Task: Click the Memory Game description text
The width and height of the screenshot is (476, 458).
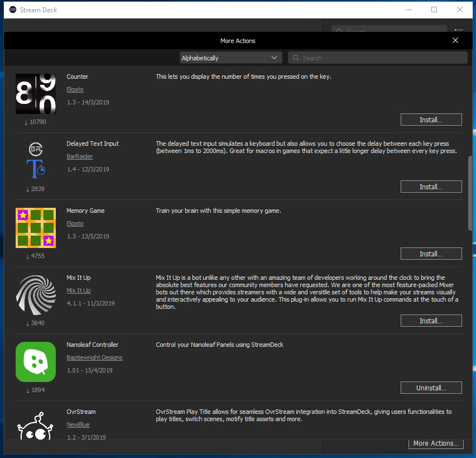Action: point(219,211)
